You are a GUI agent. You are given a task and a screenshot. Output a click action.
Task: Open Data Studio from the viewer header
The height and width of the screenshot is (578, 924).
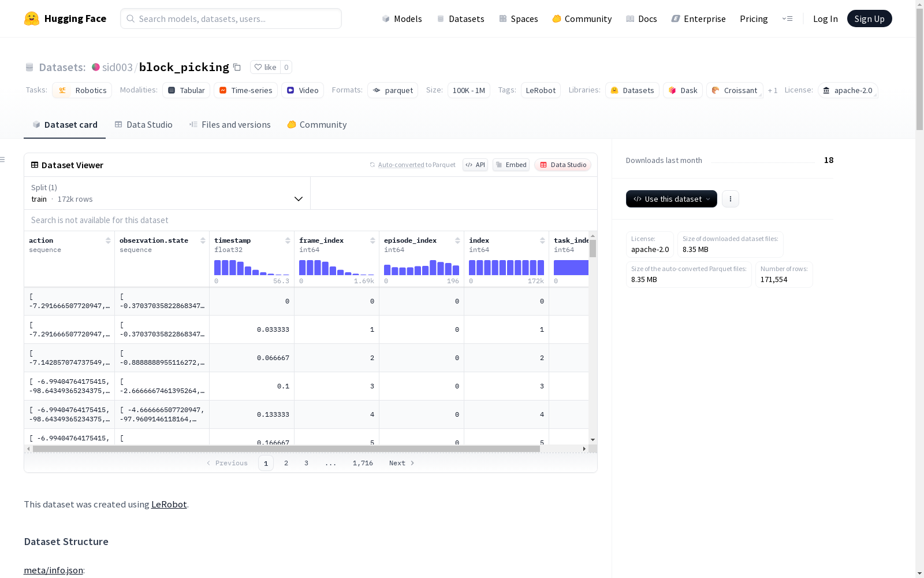click(x=563, y=165)
